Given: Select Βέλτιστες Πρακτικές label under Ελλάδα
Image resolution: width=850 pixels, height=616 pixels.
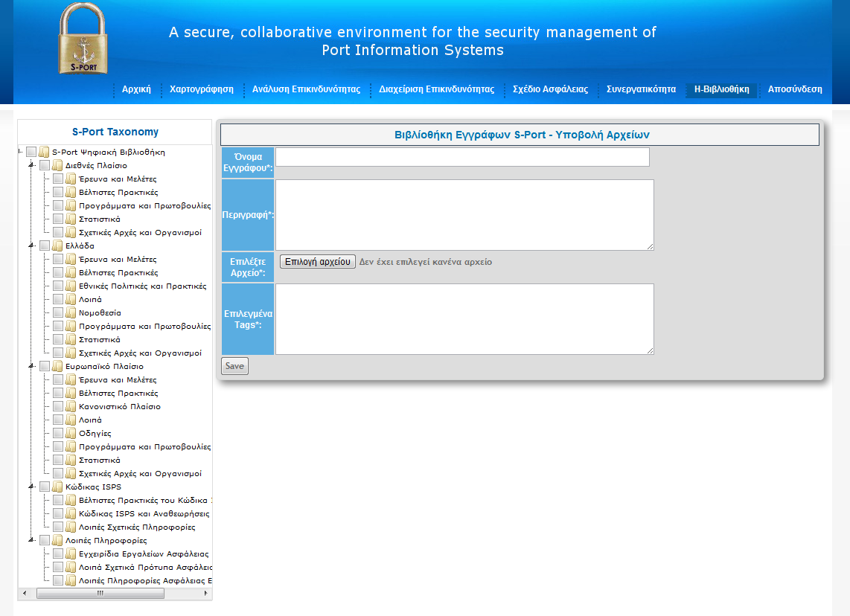Looking at the screenshot, I should [x=119, y=272].
